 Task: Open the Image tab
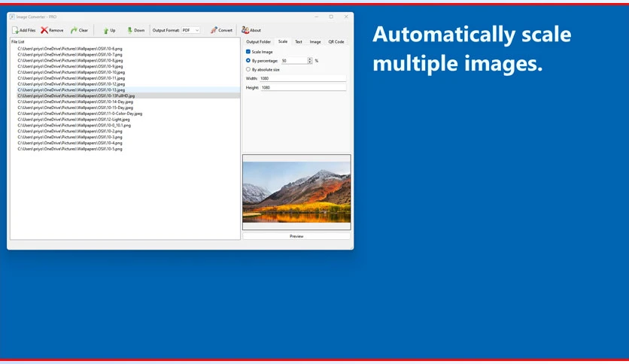[x=315, y=41]
